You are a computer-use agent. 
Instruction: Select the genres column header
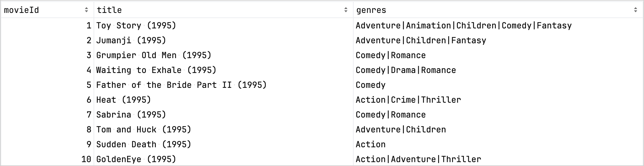pyautogui.click(x=371, y=10)
